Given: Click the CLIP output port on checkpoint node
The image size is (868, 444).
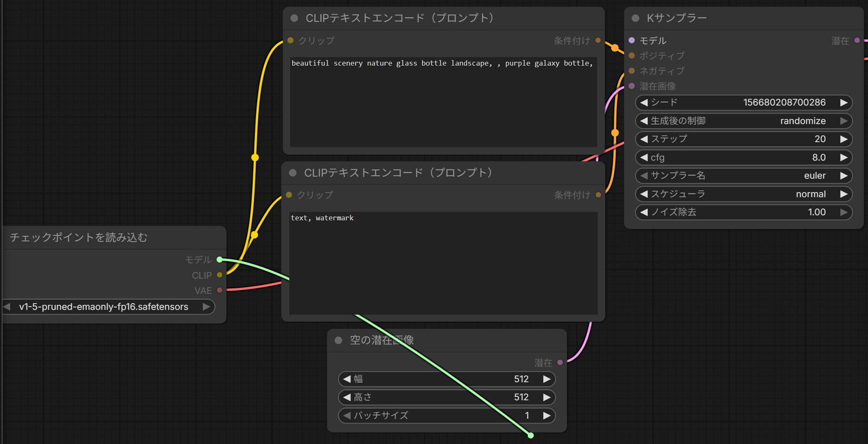Looking at the screenshot, I should click(220, 275).
